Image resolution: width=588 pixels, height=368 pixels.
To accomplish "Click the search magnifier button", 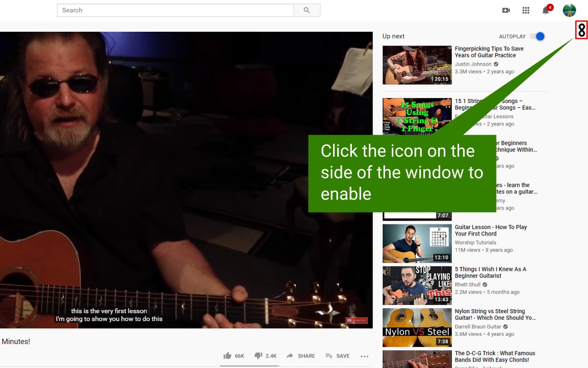I will click(307, 10).
